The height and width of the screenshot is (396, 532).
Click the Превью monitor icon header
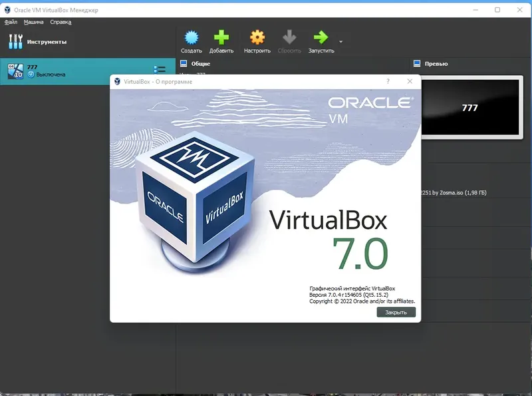416,63
